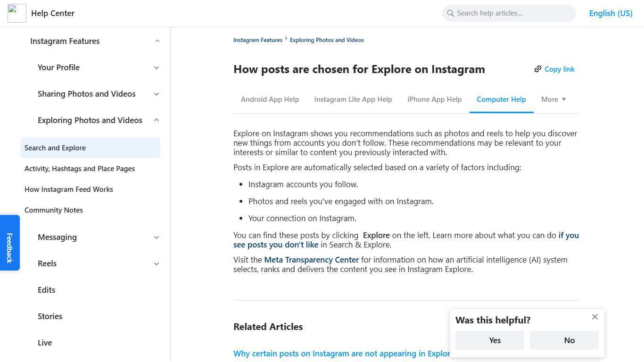Collapse the Instagram Features section
The height and width of the screenshot is (362, 644).
pyautogui.click(x=157, y=41)
